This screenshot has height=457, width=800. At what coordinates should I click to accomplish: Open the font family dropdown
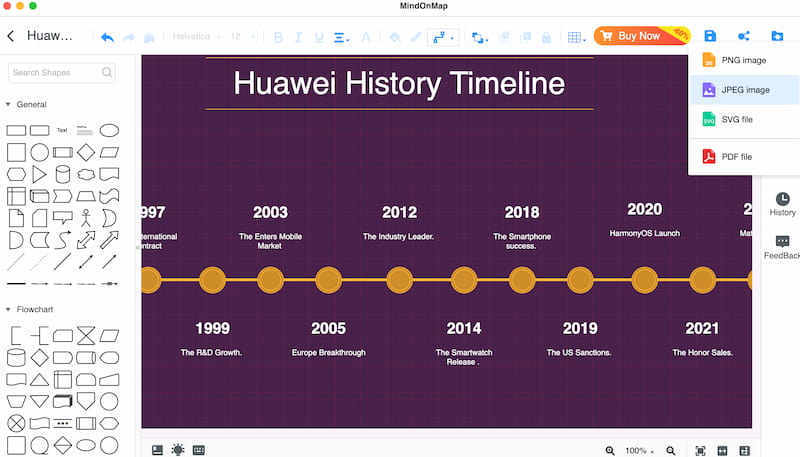196,37
